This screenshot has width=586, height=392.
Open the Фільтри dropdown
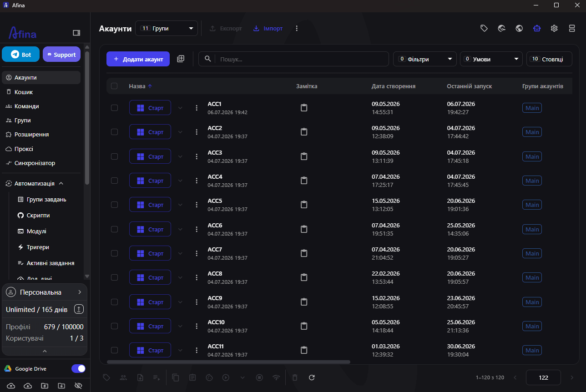425,59
